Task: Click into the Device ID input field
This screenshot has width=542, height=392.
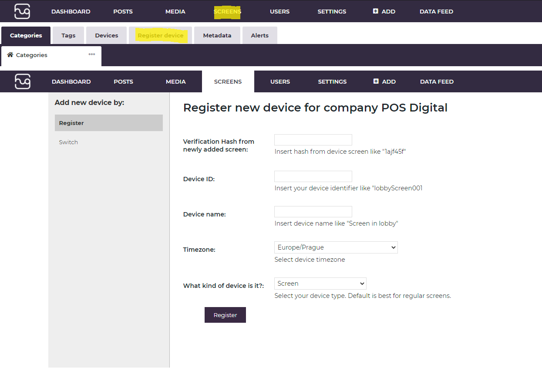Action: pos(313,176)
